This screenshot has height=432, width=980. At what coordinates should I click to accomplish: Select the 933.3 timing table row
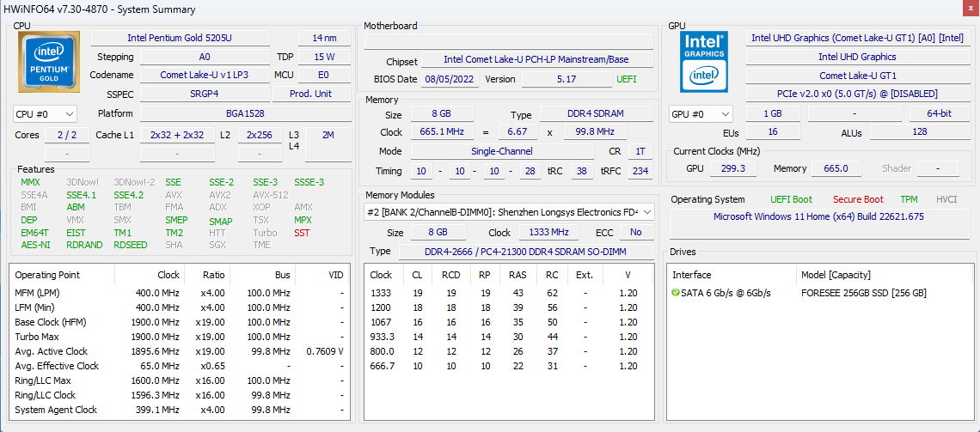coord(510,337)
